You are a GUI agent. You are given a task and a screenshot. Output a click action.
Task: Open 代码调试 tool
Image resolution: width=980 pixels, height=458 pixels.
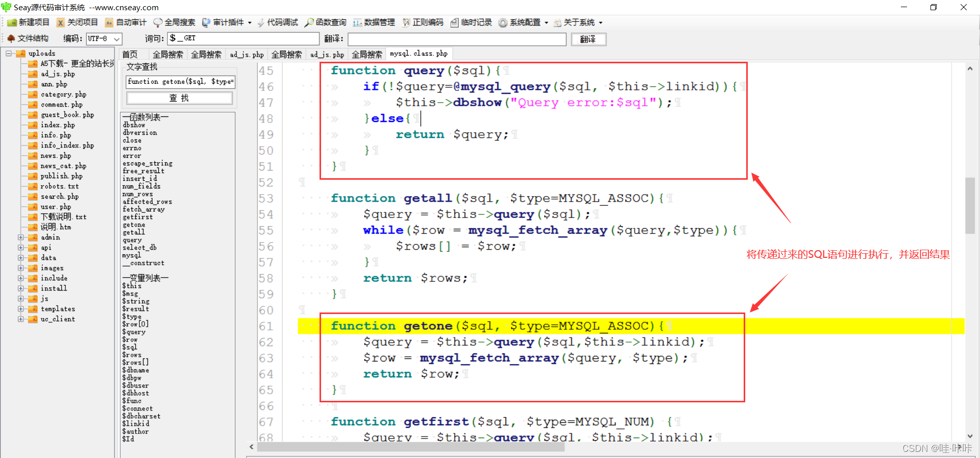point(278,22)
